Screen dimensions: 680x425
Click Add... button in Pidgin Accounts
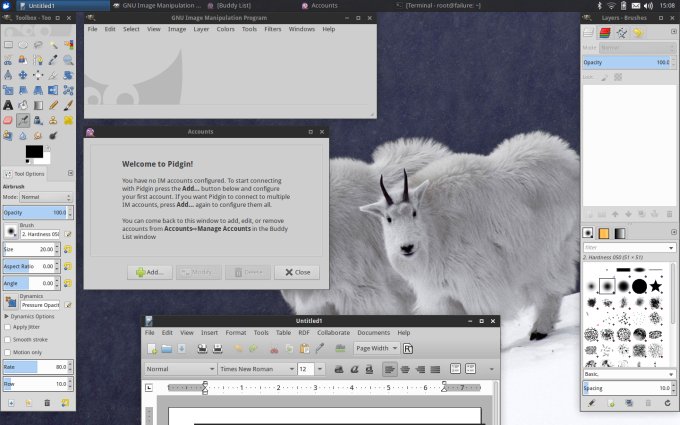150,272
